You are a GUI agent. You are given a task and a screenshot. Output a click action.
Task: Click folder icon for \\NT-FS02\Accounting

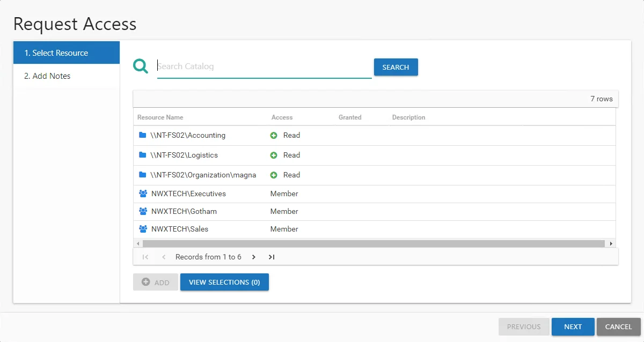pyautogui.click(x=142, y=135)
